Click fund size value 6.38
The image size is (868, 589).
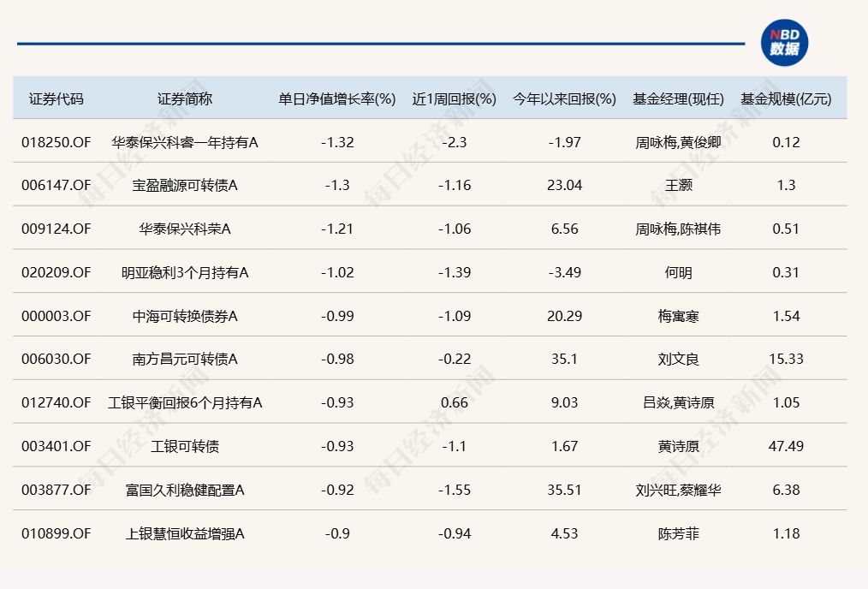[786, 490]
